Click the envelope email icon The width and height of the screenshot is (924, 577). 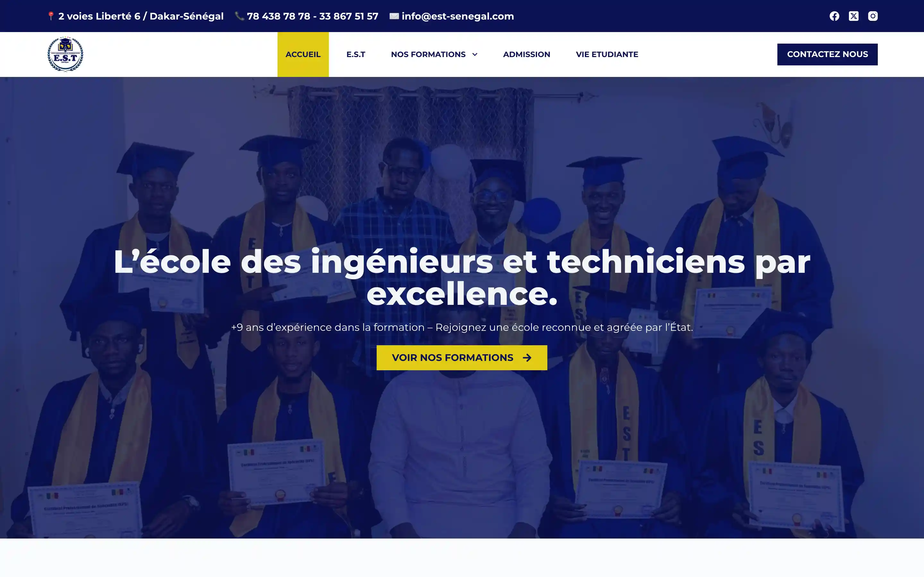tap(394, 16)
